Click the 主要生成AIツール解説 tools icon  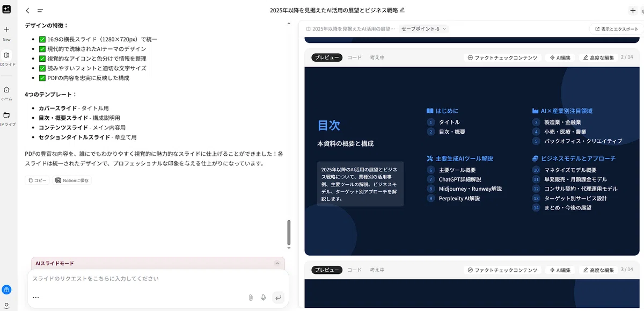[x=430, y=158]
